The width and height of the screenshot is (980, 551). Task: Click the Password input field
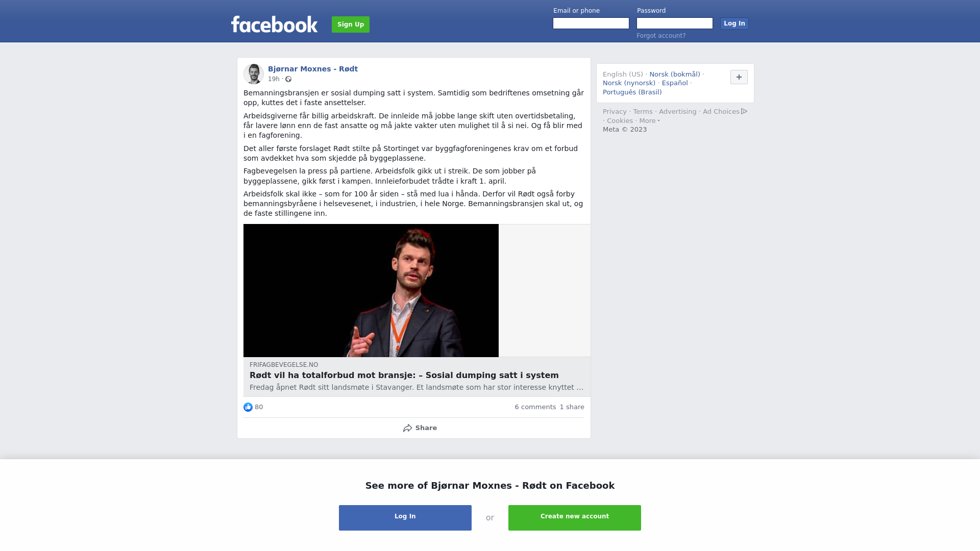675,23
